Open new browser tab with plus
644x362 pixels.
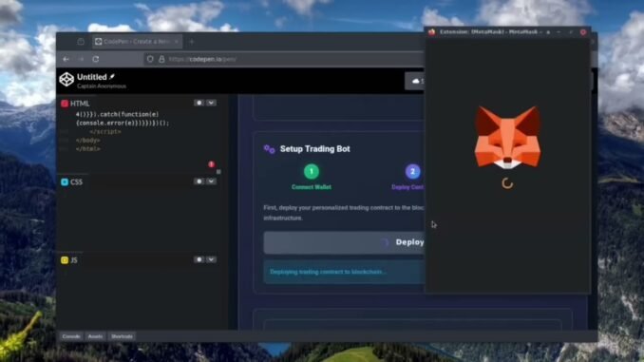(x=191, y=42)
